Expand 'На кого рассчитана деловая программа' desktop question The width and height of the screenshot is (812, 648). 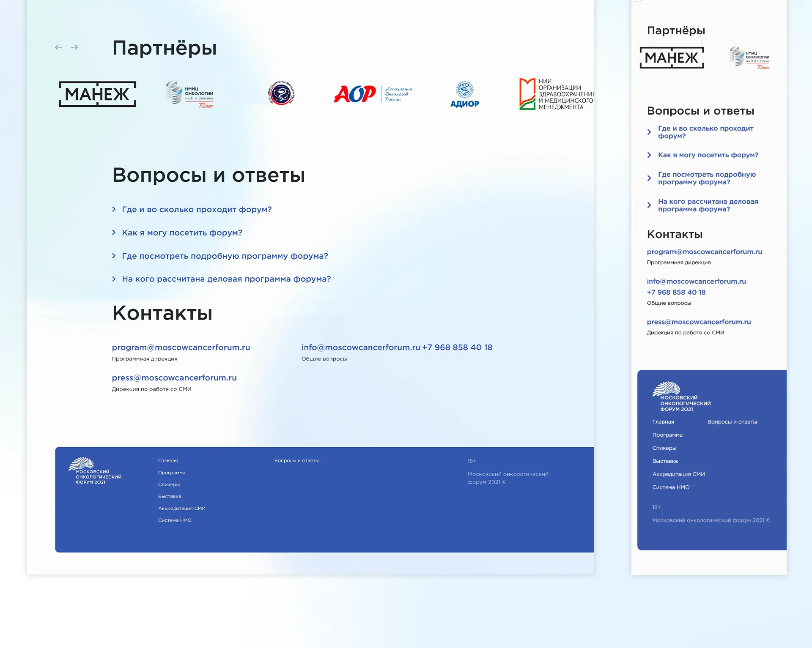click(x=222, y=279)
